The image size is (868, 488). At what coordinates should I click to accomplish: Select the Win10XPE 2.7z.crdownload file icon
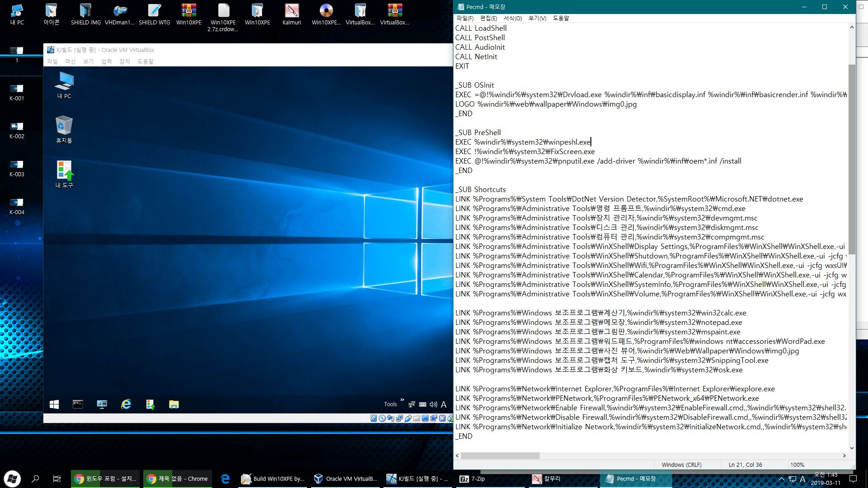point(223,17)
